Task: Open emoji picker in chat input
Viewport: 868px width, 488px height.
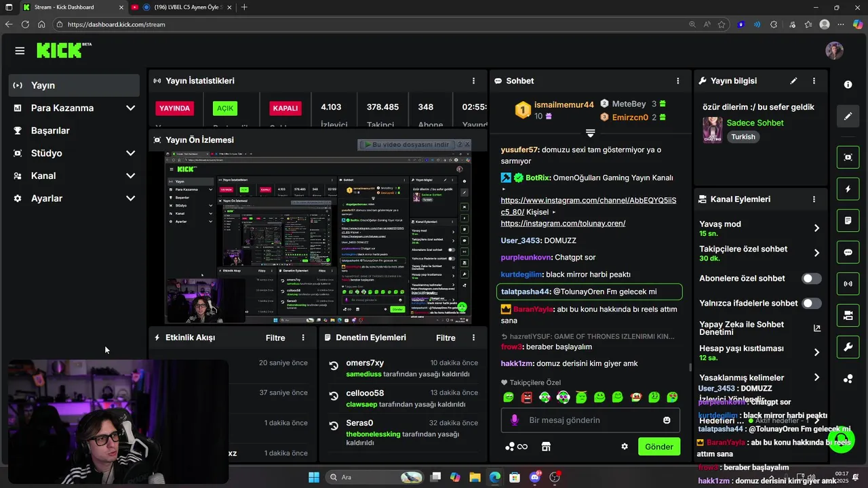Action: [667, 420]
